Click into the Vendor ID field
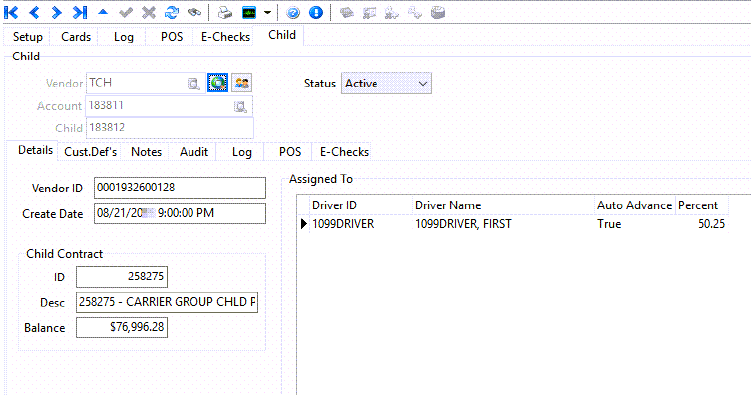 180,188
